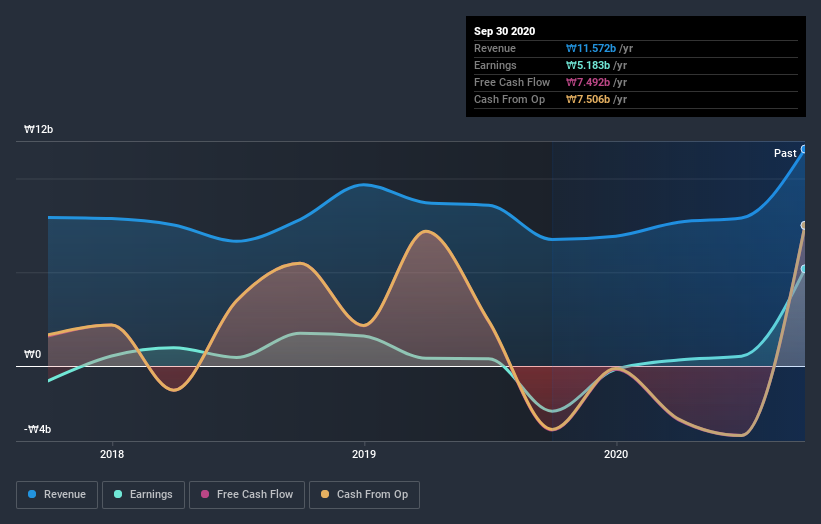This screenshot has height=524, width=821.
Task: Toggle the Earnings series legend button
Action: (x=143, y=495)
